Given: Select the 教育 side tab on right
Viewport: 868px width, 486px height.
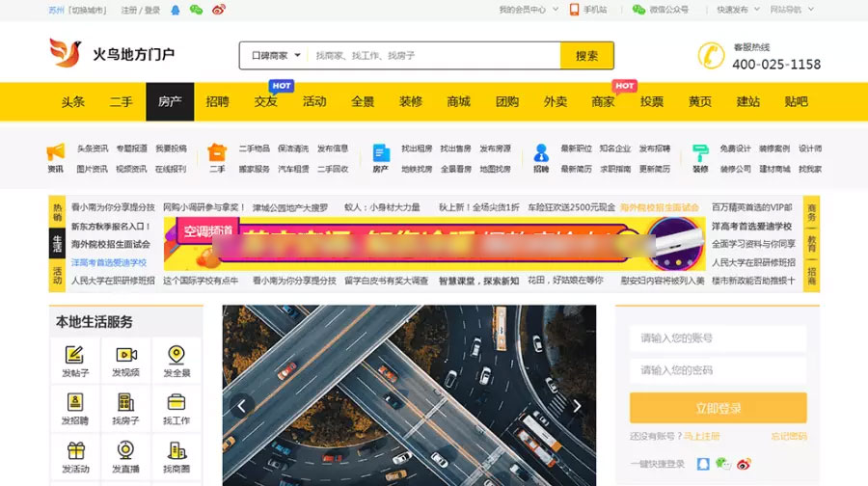Looking at the screenshot, I should tap(811, 244).
